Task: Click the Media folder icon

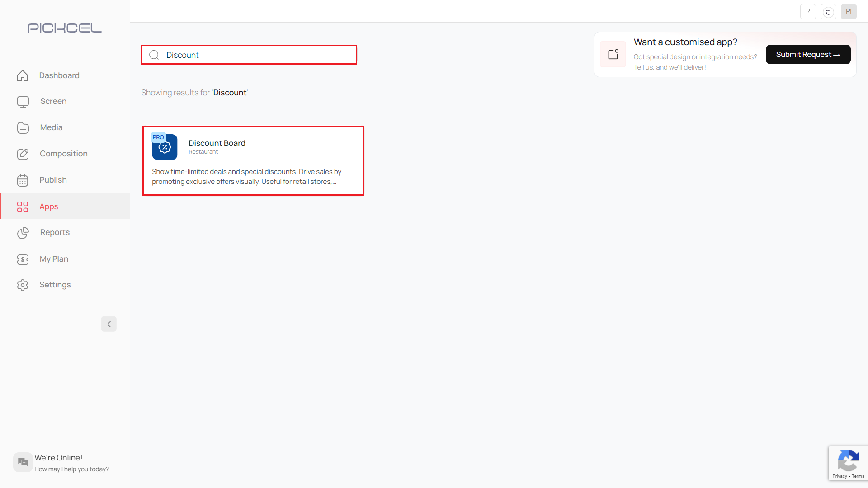Action: [23, 128]
